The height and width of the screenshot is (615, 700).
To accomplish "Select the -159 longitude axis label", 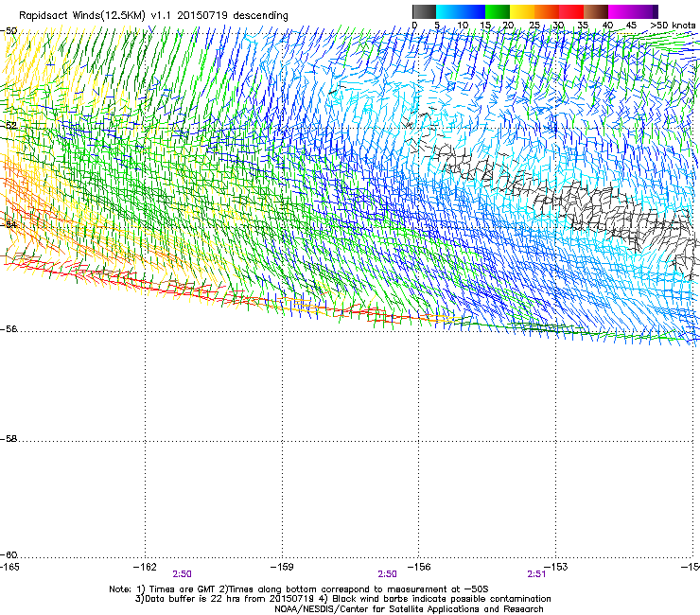I will pyautogui.click(x=282, y=567).
